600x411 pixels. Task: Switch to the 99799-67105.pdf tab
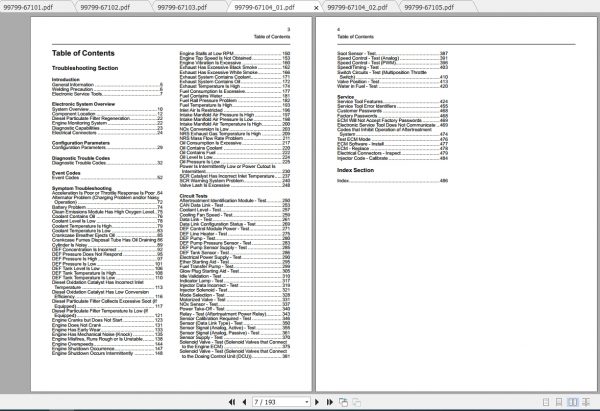coord(429,7)
